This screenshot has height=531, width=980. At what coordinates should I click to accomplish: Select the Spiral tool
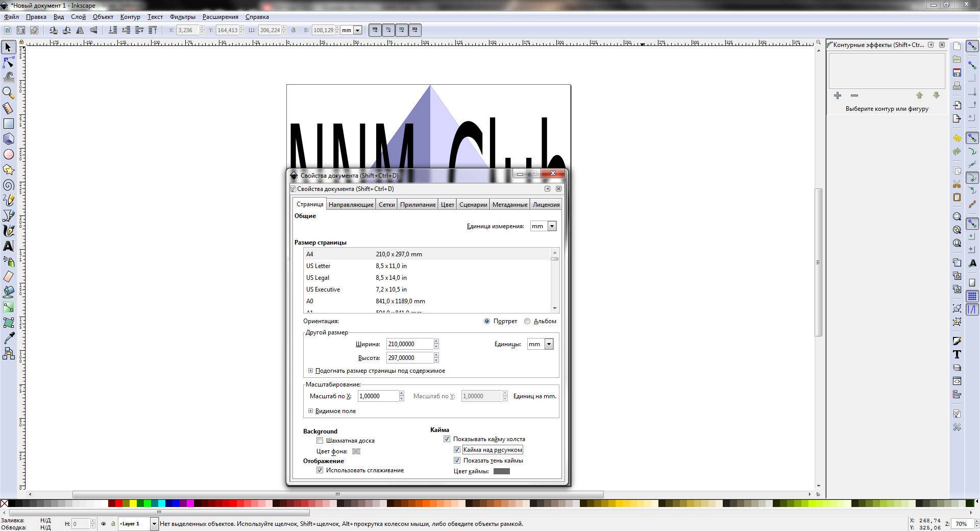(8, 185)
